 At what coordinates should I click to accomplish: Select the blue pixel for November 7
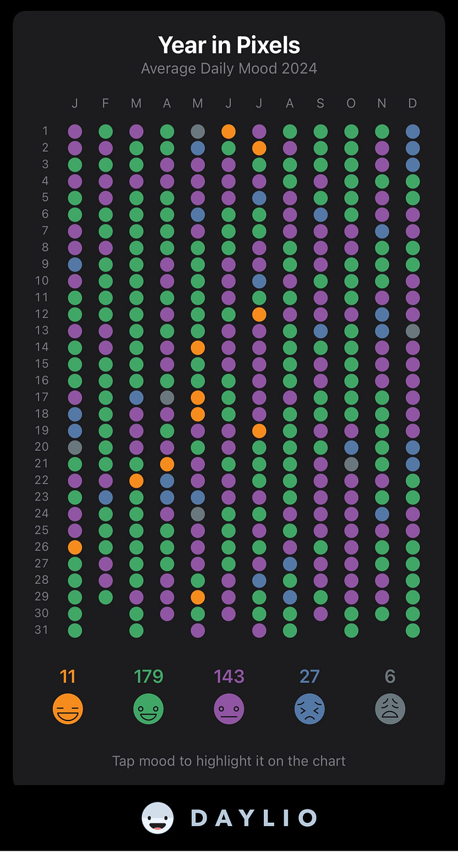click(382, 231)
